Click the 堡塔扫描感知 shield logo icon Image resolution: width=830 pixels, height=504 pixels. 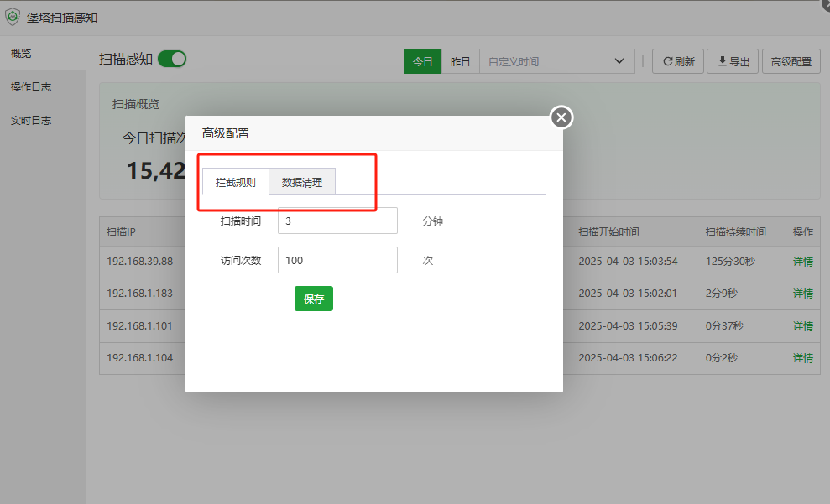coord(13,17)
